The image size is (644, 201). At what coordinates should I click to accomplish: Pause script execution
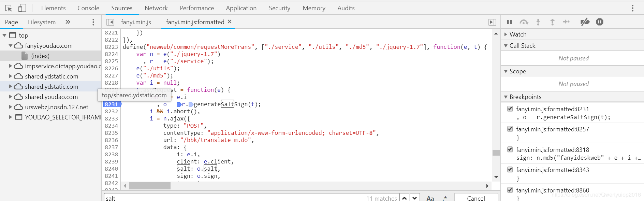point(510,22)
